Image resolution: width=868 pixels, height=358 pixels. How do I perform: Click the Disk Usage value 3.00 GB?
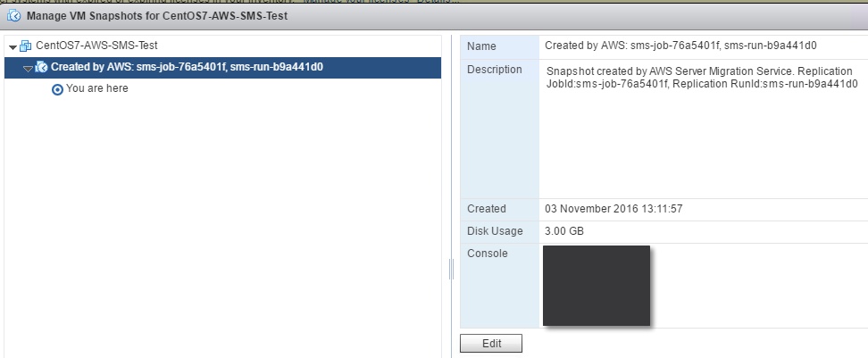tap(564, 231)
